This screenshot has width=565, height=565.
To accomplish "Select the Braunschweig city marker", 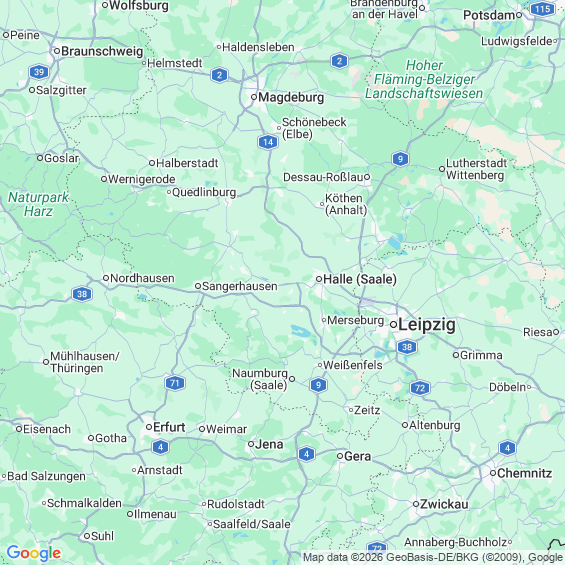I will pos(57,51).
